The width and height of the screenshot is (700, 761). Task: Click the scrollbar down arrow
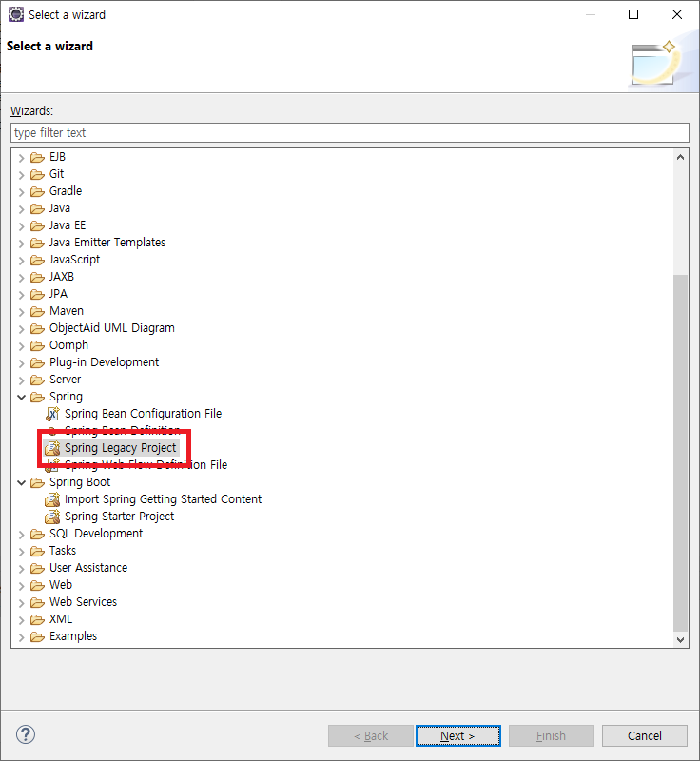[681, 639]
